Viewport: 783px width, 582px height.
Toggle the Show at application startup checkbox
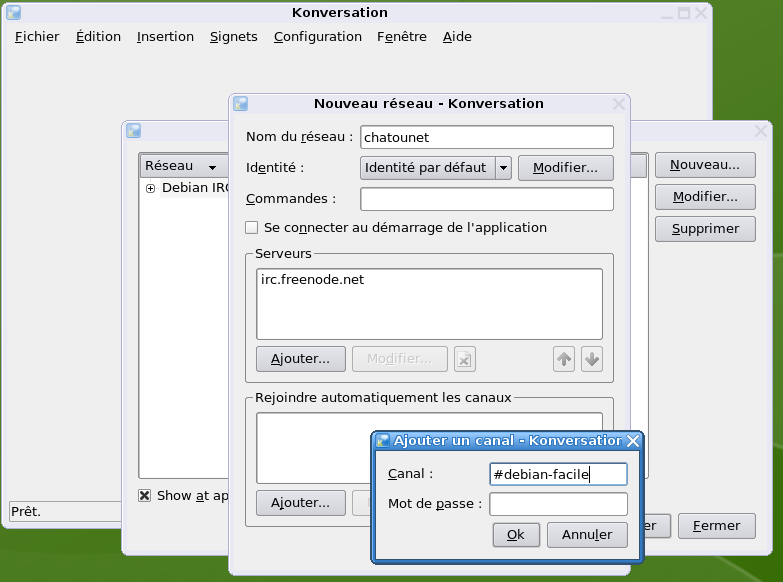pyautogui.click(x=145, y=495)
